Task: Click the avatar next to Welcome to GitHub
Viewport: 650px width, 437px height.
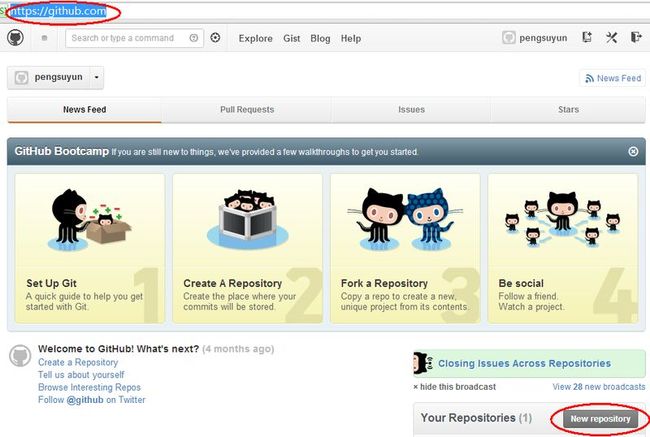Action: (20, 356)
